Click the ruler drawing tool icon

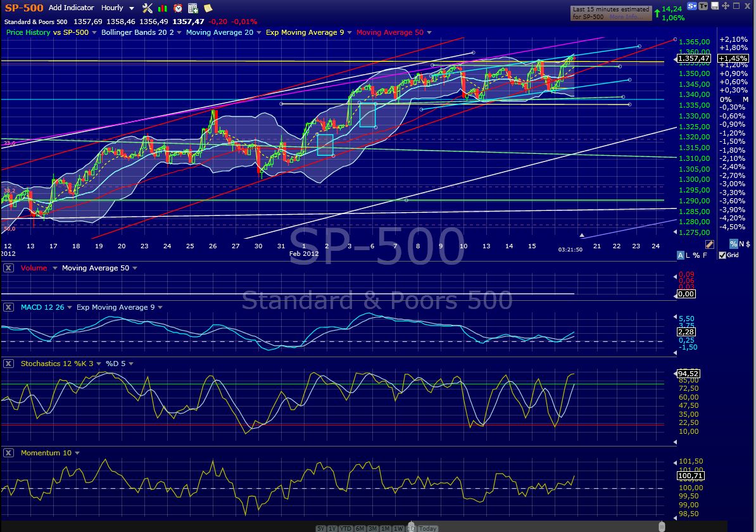click(710, 244)
